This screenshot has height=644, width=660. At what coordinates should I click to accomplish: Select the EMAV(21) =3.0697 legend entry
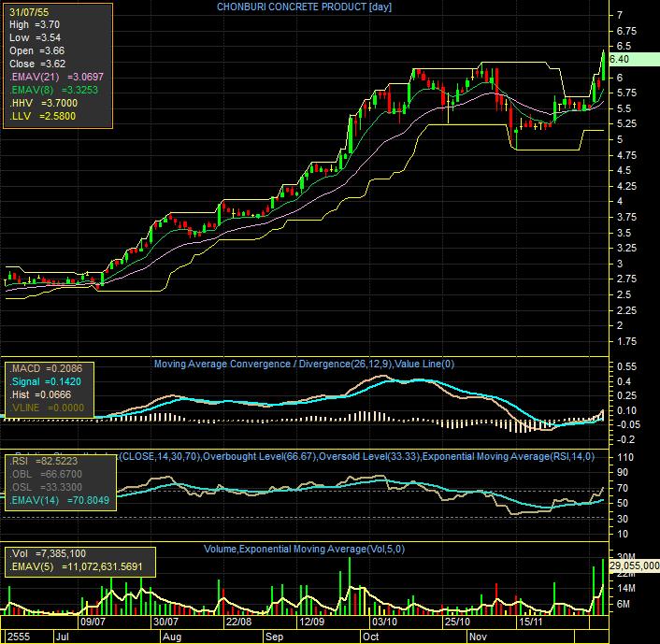pyautogui.click(x=56, y=77)
